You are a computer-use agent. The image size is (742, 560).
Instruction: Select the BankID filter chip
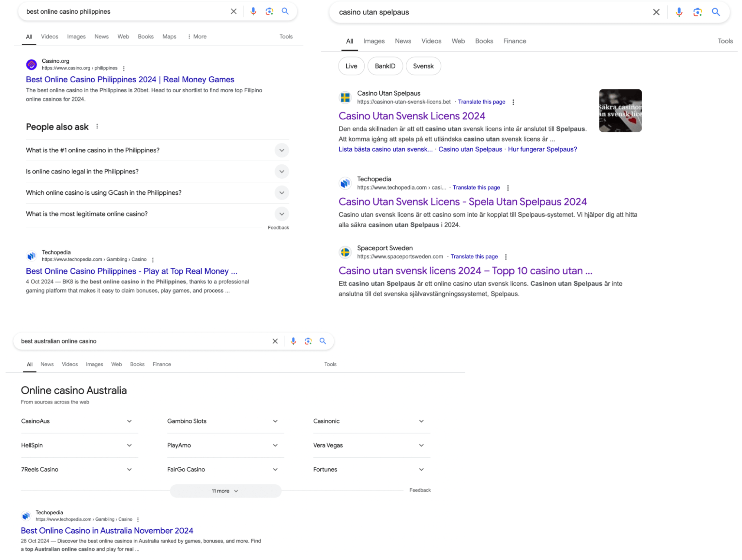385,66
